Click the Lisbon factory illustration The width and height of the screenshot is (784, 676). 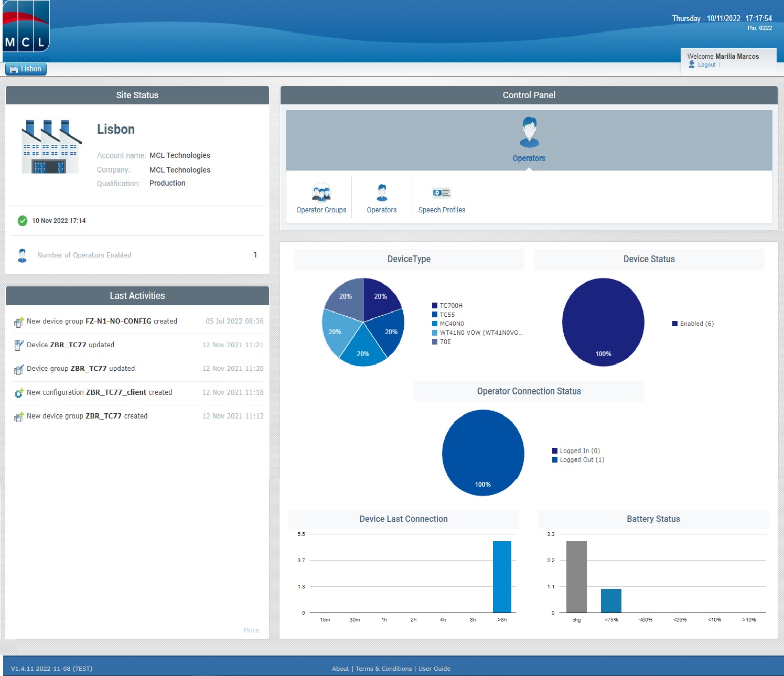tap(50, 147)
